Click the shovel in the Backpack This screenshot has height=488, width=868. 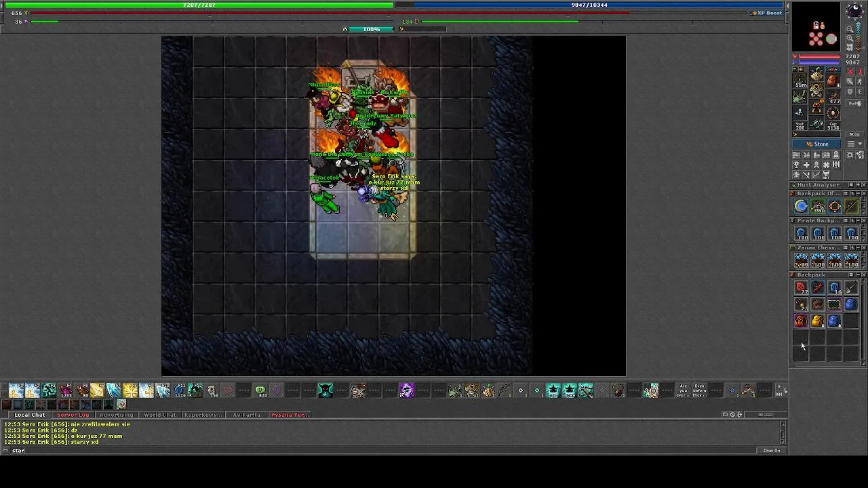pos(851,287)
